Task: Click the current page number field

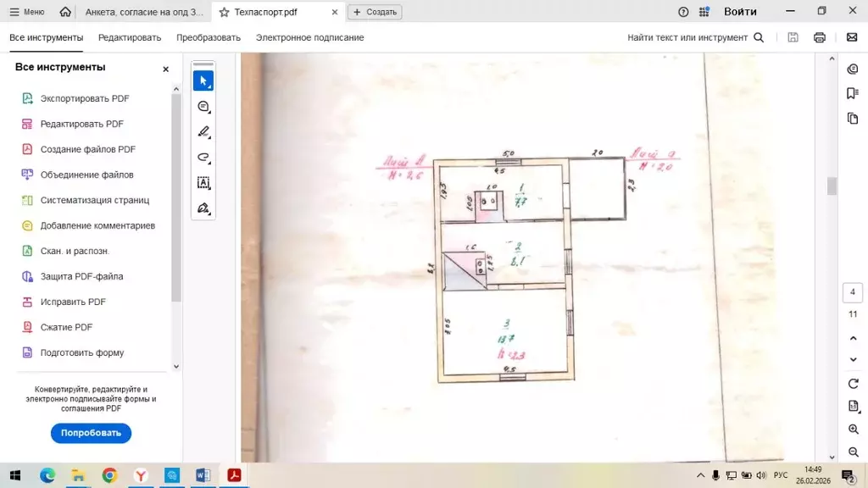Action: [x=853, y=293]
